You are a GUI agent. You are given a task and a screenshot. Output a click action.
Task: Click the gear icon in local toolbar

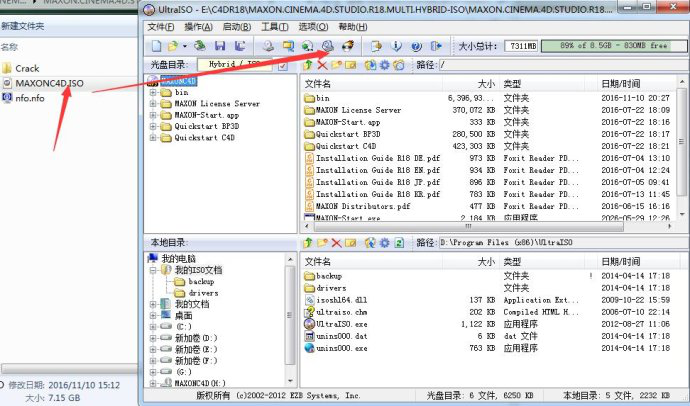(385, 243)
